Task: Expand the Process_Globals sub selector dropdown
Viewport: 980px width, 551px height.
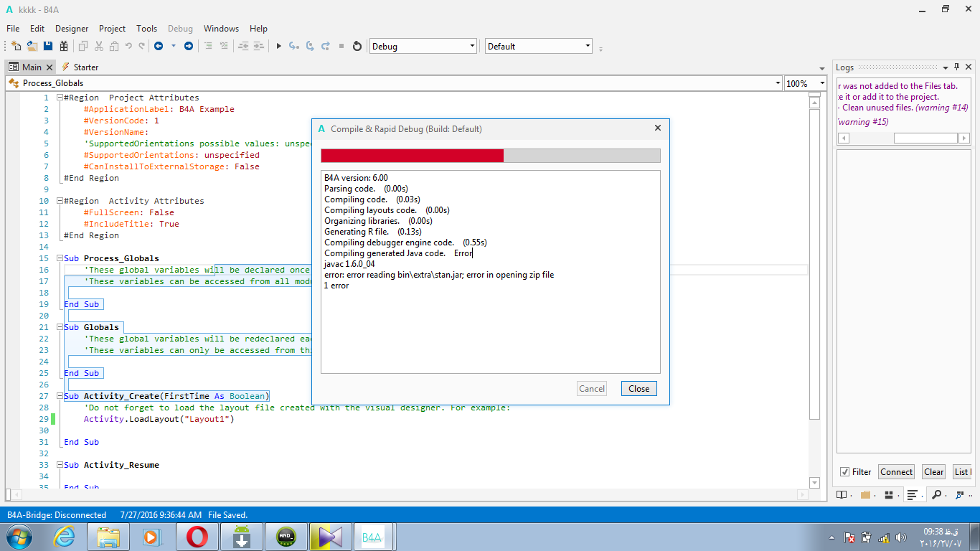Action: click(778, 83)
